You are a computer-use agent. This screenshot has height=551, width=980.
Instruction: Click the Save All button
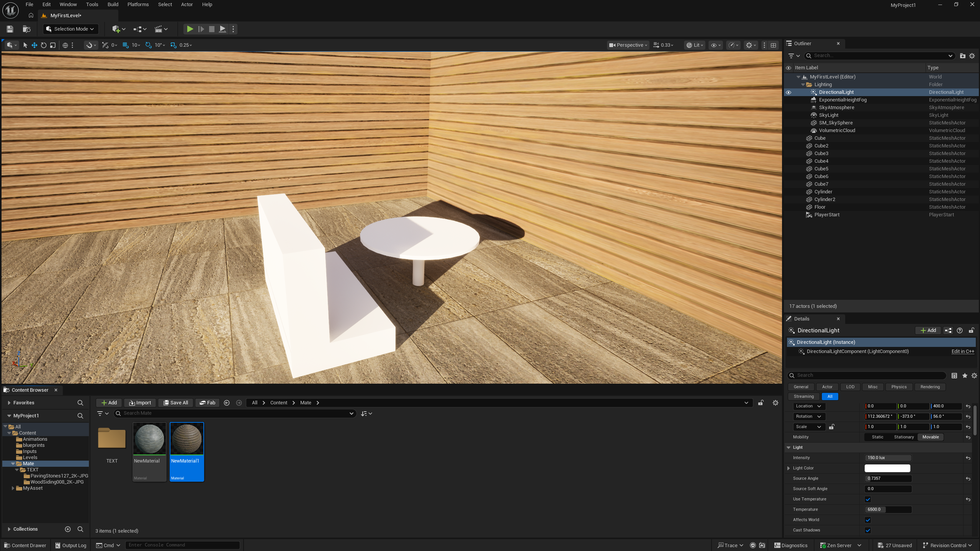176,403
